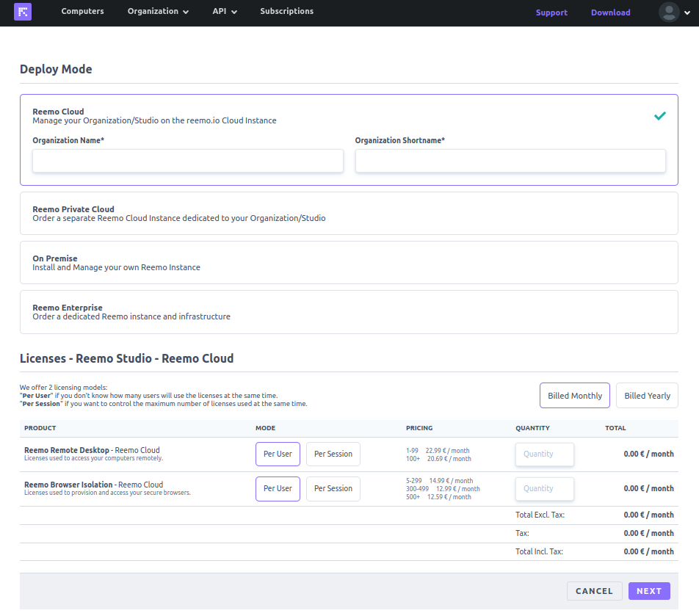Click the green checkmark on Reemo Cloud
The width and height of the screenshot is (699, 616).
(x=660, y=116)
